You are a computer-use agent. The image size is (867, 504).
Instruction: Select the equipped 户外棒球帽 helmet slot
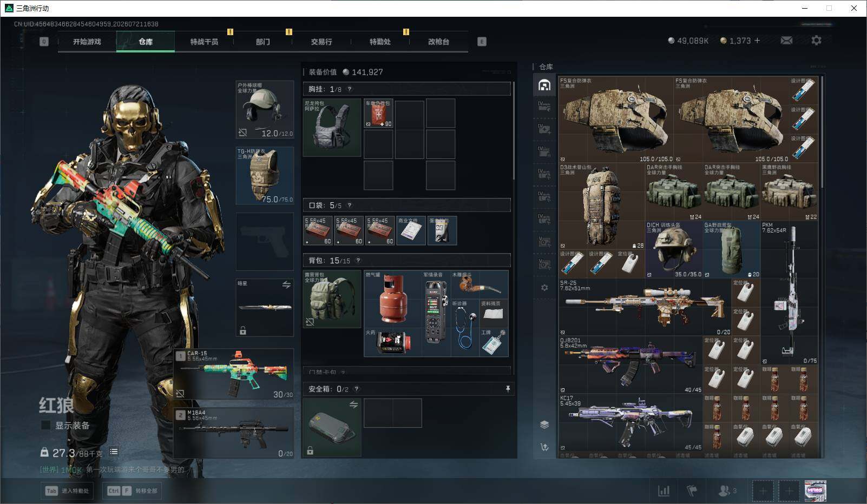click(265, 110)
